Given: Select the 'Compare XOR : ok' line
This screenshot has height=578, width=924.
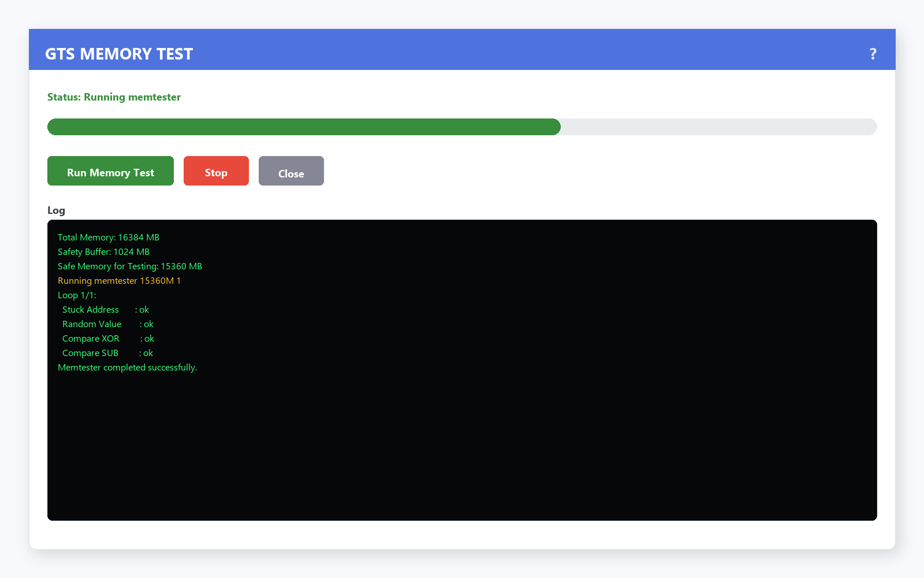Looking at the screenshot, I should tap(108, 339).
